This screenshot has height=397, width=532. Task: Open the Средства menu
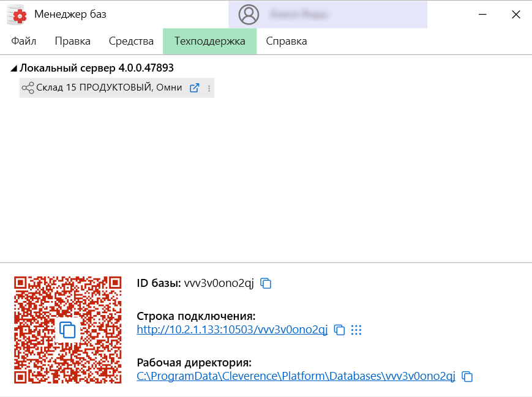point(131,41)
